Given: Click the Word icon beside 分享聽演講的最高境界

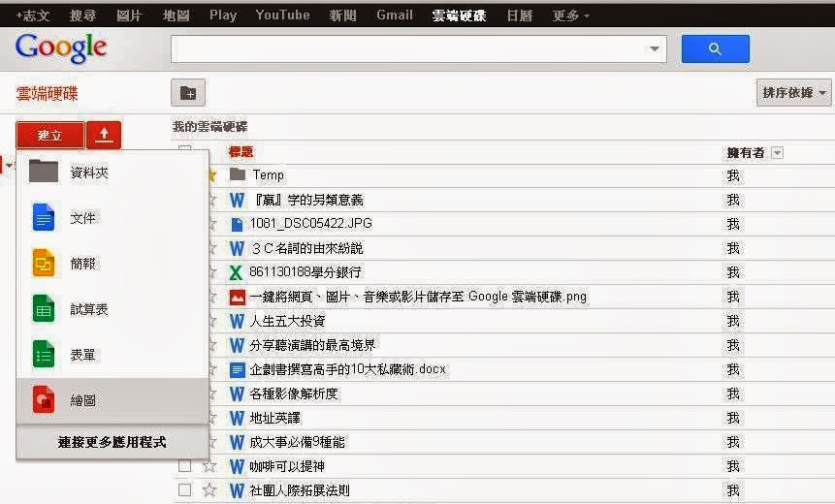Looking at the screenshot, I should point(237,345).
